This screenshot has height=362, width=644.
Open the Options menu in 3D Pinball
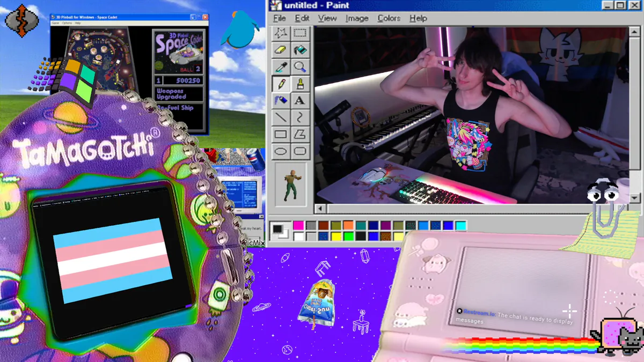tap(67, 23)
